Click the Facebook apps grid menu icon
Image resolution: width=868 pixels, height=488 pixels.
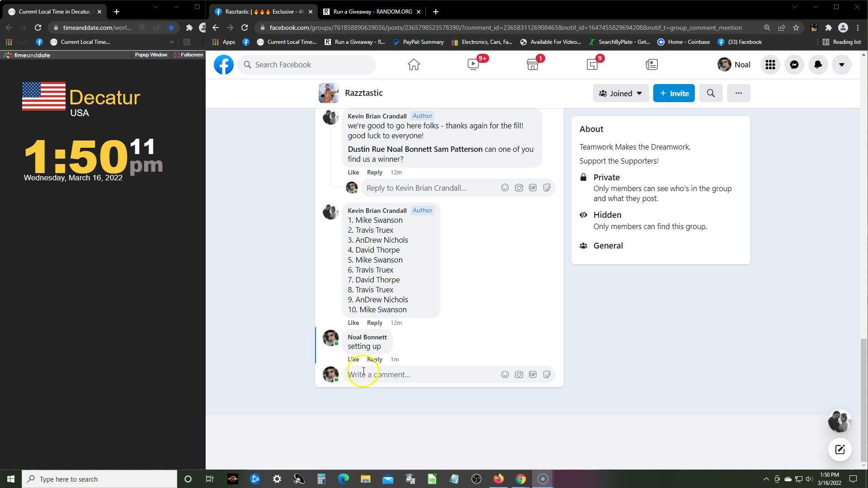(x=770, y=65)
